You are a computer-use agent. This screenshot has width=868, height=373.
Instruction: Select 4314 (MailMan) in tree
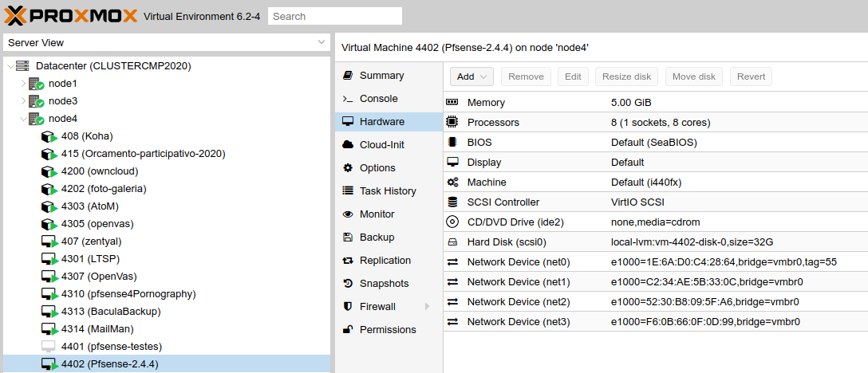[166, 329]
